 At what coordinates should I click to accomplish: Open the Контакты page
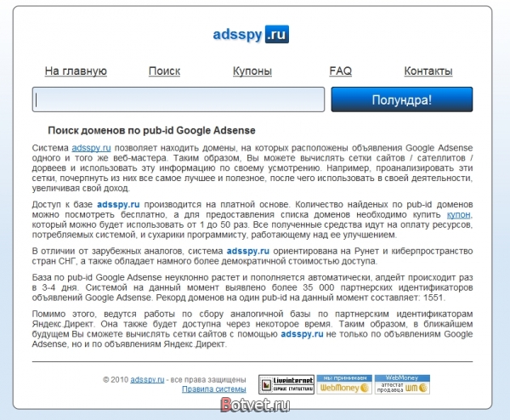point(428,71)
